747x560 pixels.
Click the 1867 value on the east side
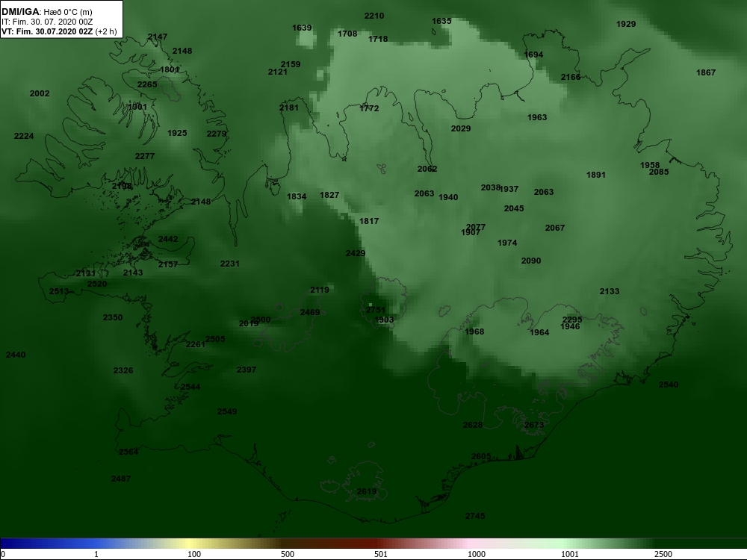706,73
